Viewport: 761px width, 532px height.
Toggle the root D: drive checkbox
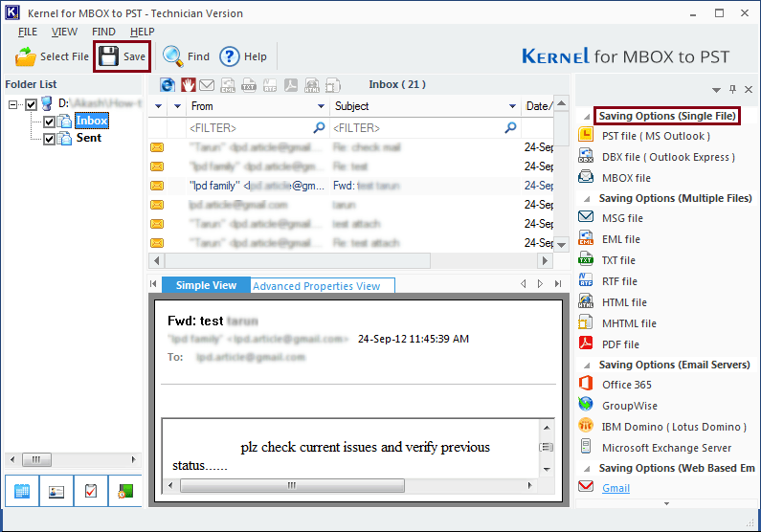31,104
